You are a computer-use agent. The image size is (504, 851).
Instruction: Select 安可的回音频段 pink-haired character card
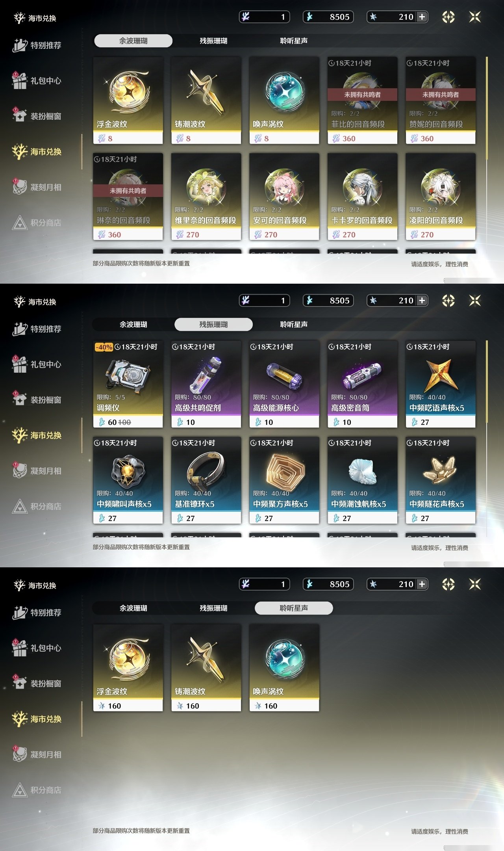coord(284,197)
